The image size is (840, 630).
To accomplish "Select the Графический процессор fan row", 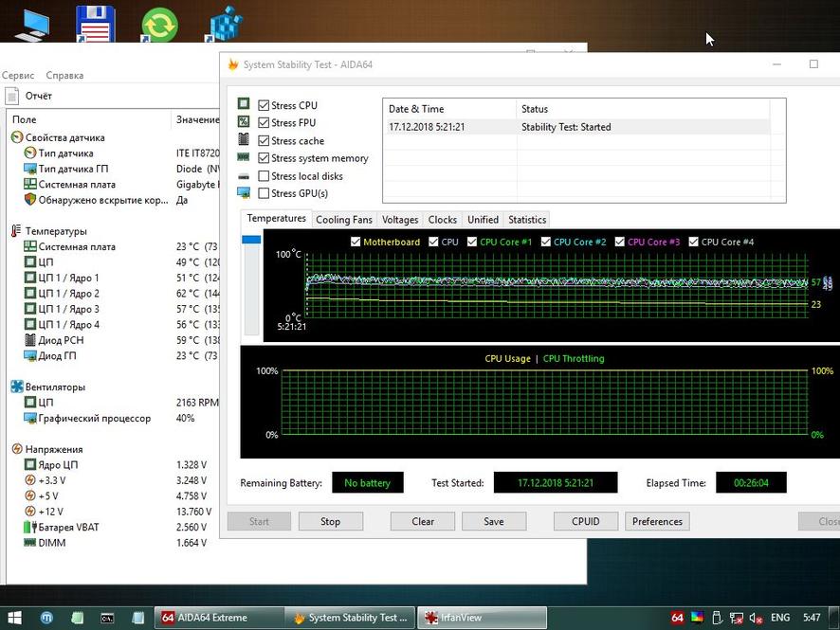I will [x=113, y=418].
